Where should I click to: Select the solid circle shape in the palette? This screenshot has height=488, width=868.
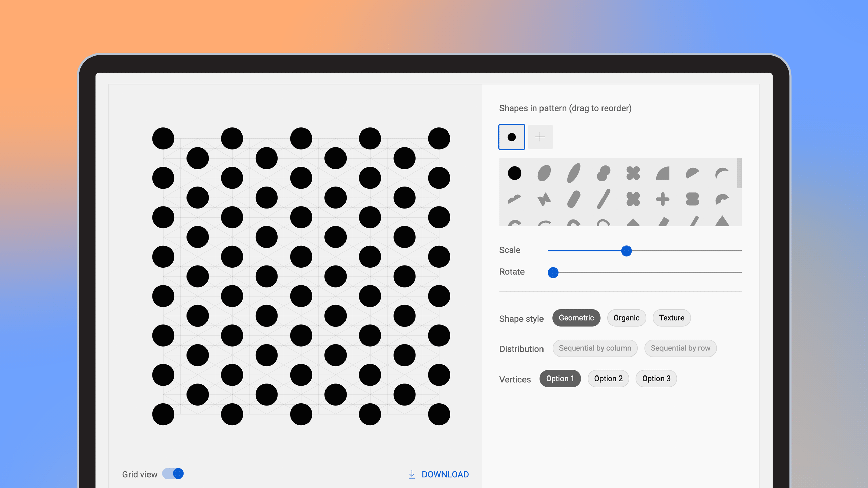click(514, 173)
